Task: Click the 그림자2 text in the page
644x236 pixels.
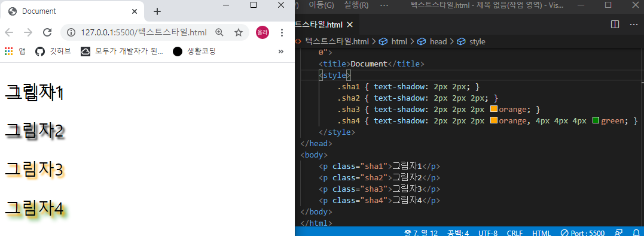Action: (35, 131)
